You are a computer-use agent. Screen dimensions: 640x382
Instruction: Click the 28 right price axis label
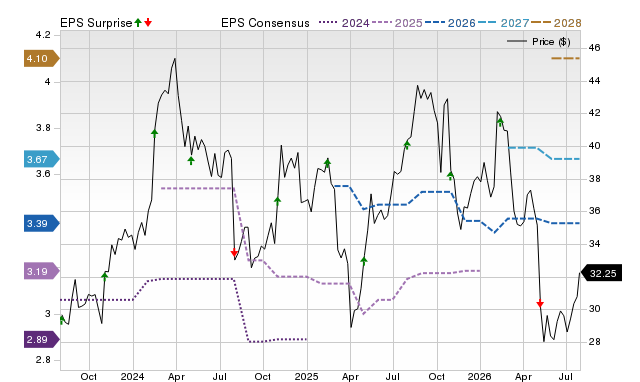point(594,342)
